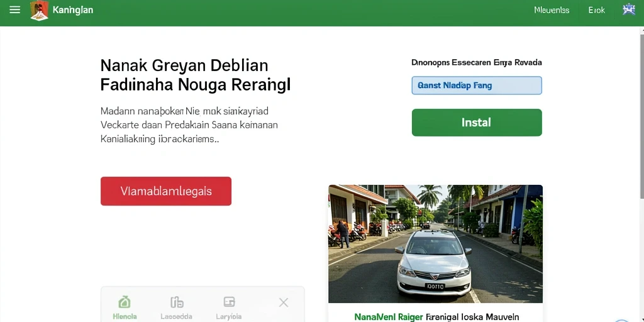Image resolution: width=644 pixels, height=322 pixels.
Task: Click the scrollbar up arrow
Action: tap(641, 29)
